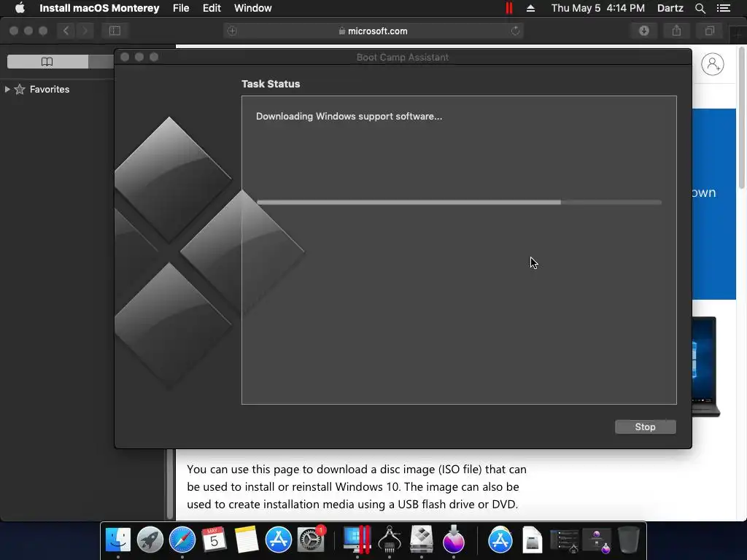Click the plus icon in address bar

click(232, 31)
